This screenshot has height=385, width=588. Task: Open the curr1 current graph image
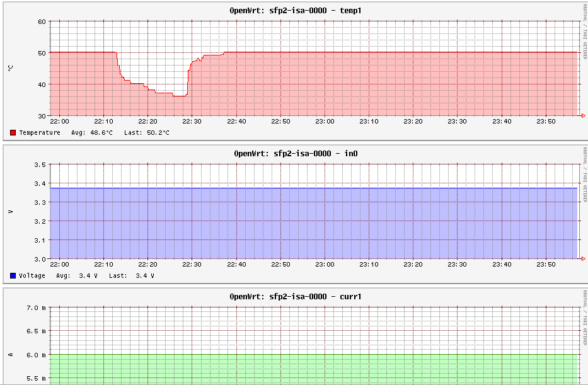point(296,336)
